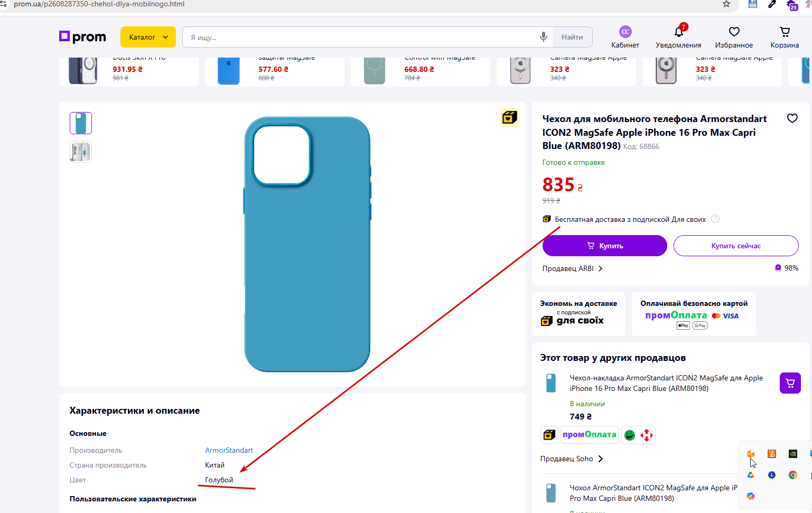Image resolution: width=812 pixels, height=513 pixels.
Task: Click the prom logo
Action: 82,37
